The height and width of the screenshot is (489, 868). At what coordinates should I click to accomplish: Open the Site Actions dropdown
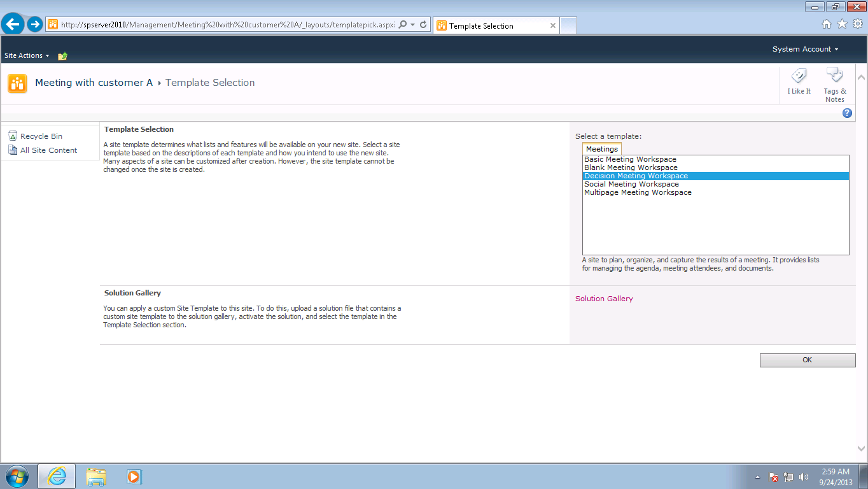[x=26, y=55]
